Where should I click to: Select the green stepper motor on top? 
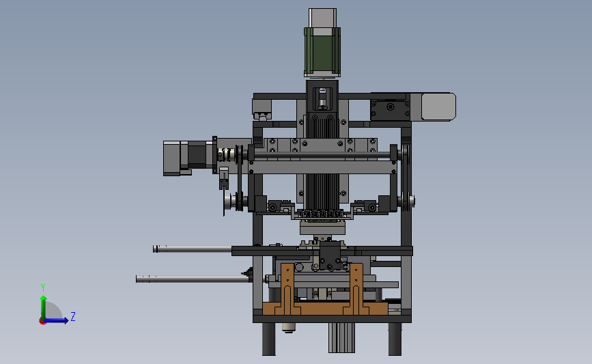322,52
